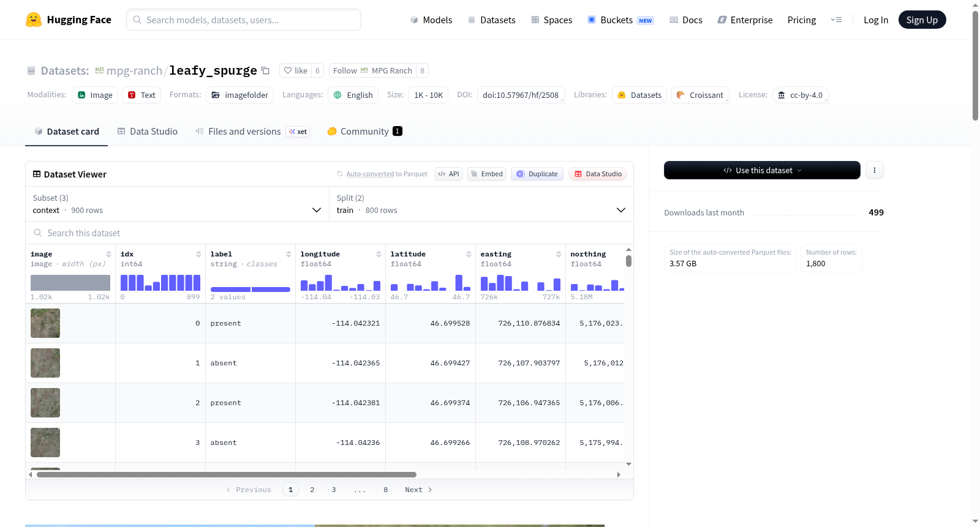This screenshot has width=980, height=527.
Task: Click the Text modality tag
Action: coord(141,95)
